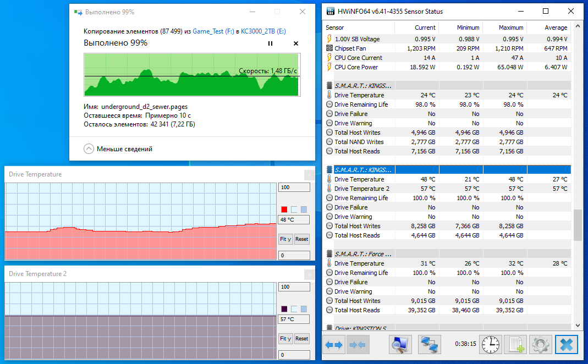Click the thermometer icon beside 24 °C Drive Temperature

point(329,95)
